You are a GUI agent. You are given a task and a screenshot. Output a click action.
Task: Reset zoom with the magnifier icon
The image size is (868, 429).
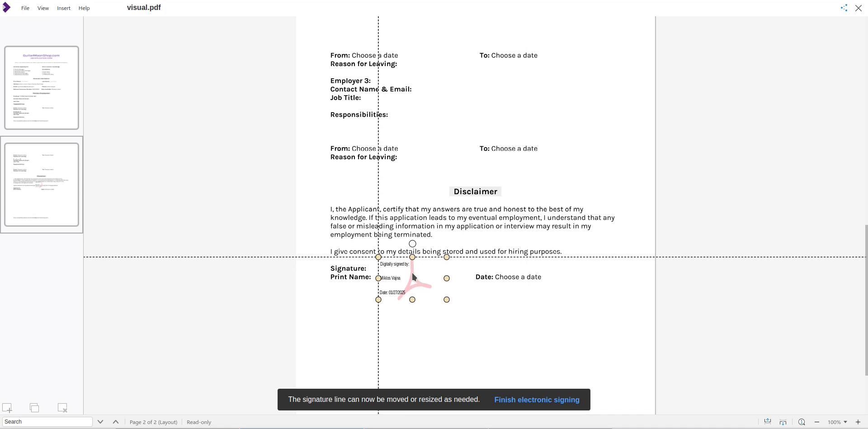pos(802,422)
